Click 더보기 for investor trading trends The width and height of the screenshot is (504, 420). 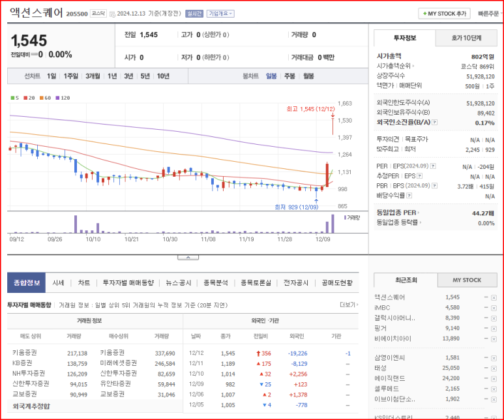[x=349, y=305]
